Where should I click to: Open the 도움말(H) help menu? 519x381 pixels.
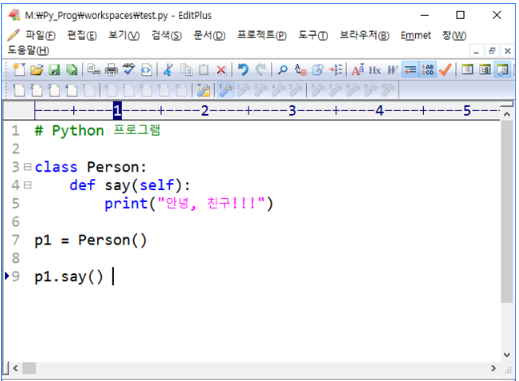[x=29, y=50]
